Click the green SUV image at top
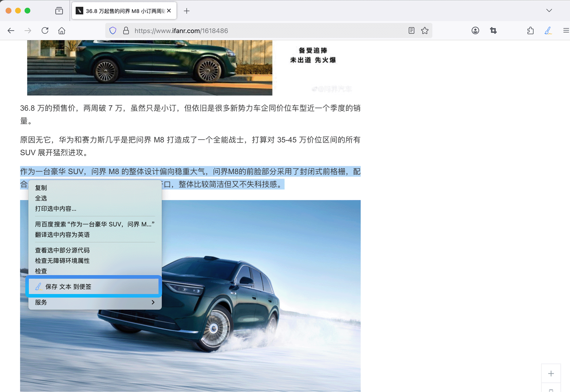The image size is (570, 392). pyautogui.click(x=150, y=68)
